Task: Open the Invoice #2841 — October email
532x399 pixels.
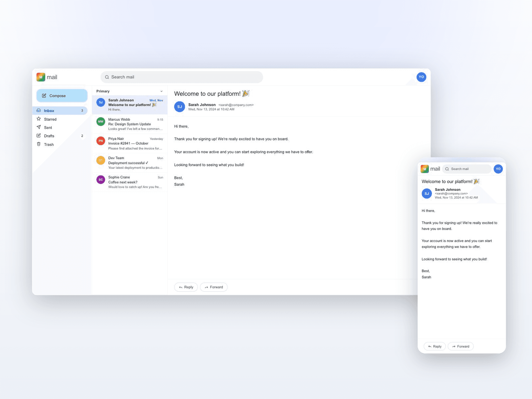Action: click(x=130, y=143)
